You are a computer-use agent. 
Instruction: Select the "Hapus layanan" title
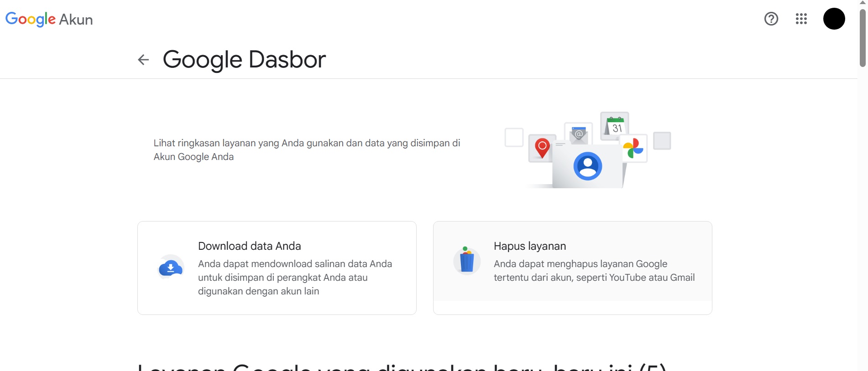coord(529,246)
